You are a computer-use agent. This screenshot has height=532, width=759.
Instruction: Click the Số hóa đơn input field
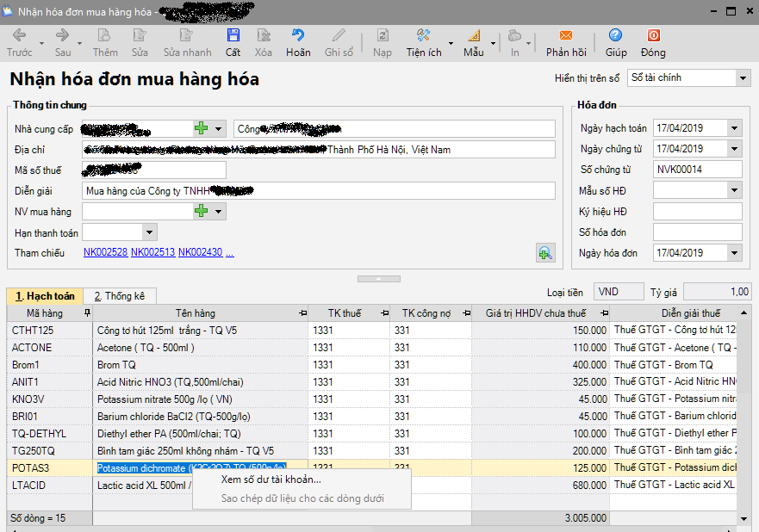tap(696, 232)
